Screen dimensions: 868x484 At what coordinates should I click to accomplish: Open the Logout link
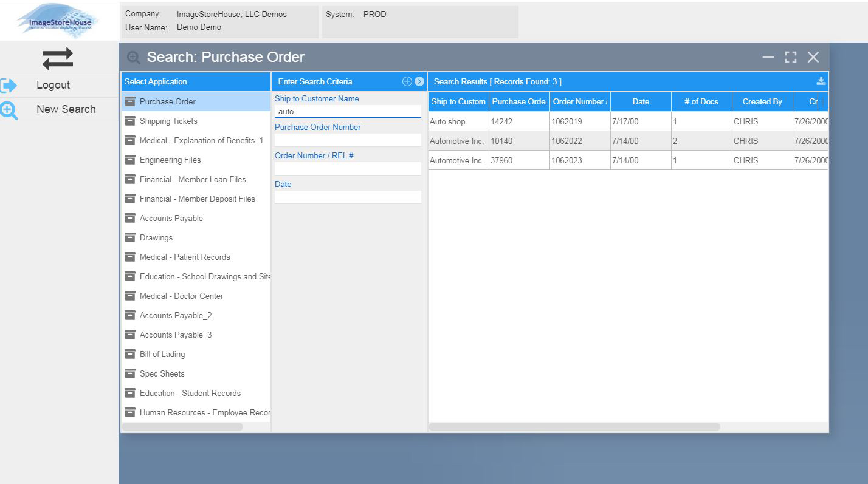(53, 85)
